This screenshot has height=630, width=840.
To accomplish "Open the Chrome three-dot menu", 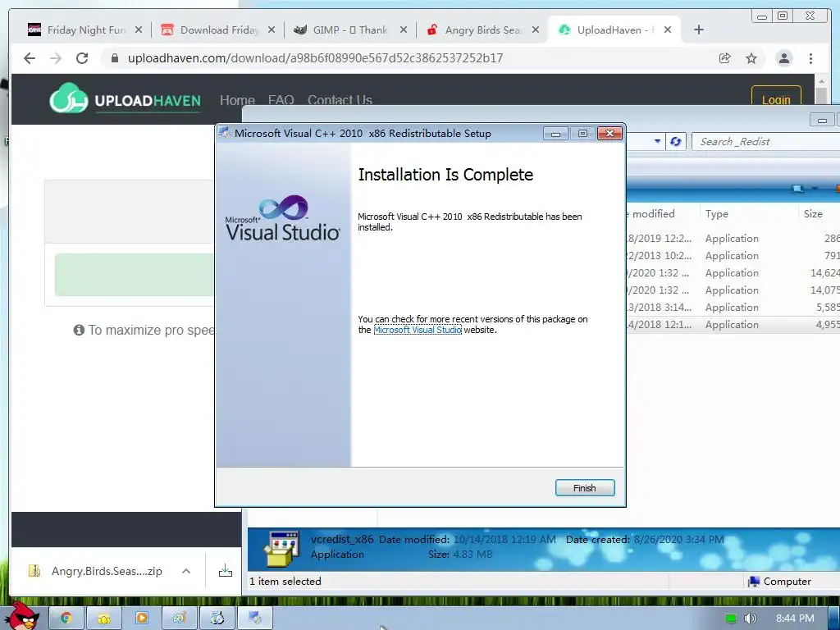I will 810,58.
